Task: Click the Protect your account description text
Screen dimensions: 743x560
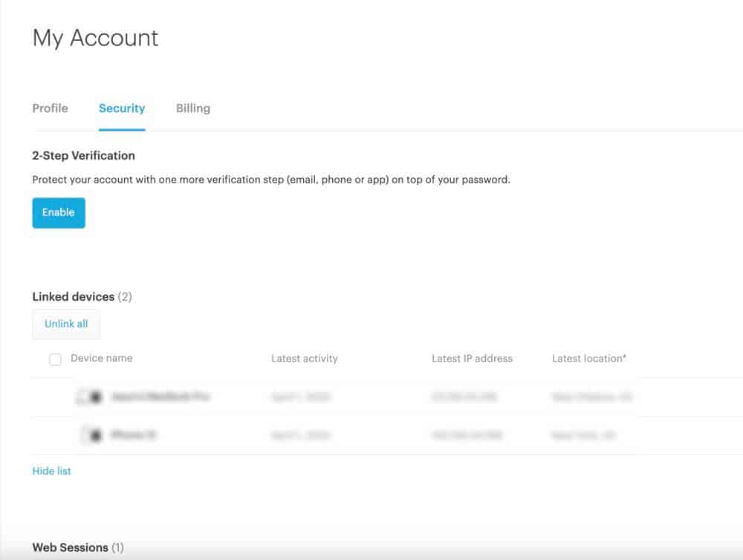Action: (271, 180)
